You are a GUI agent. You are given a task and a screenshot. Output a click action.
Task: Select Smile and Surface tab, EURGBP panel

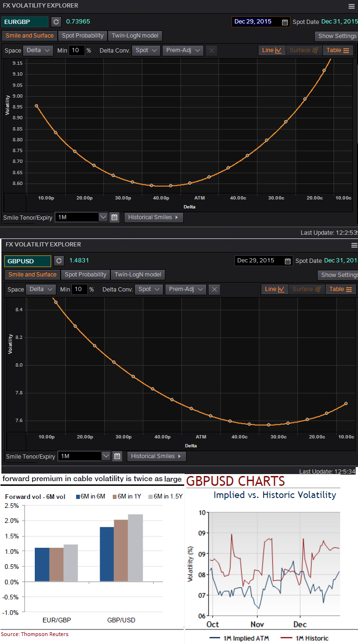coord(30,36)
